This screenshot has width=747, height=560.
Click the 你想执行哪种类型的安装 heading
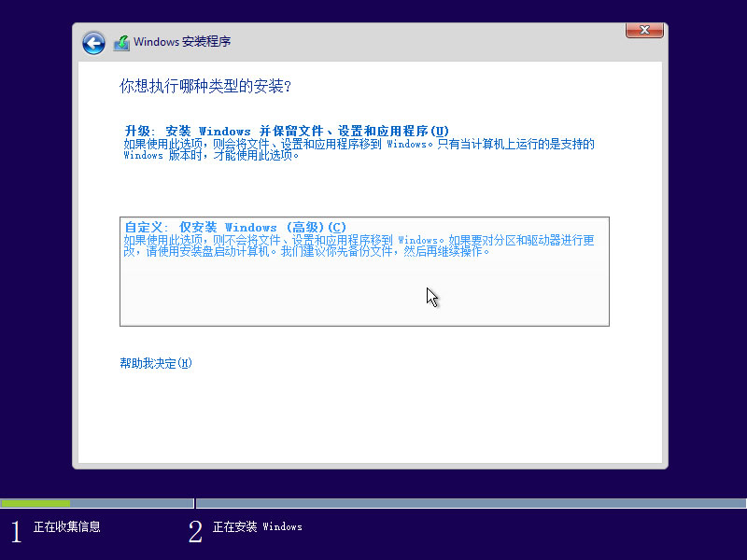205,86
